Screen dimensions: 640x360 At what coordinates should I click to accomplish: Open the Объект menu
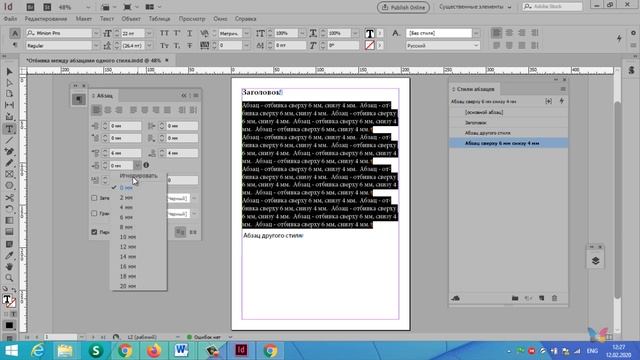(131, 19)
